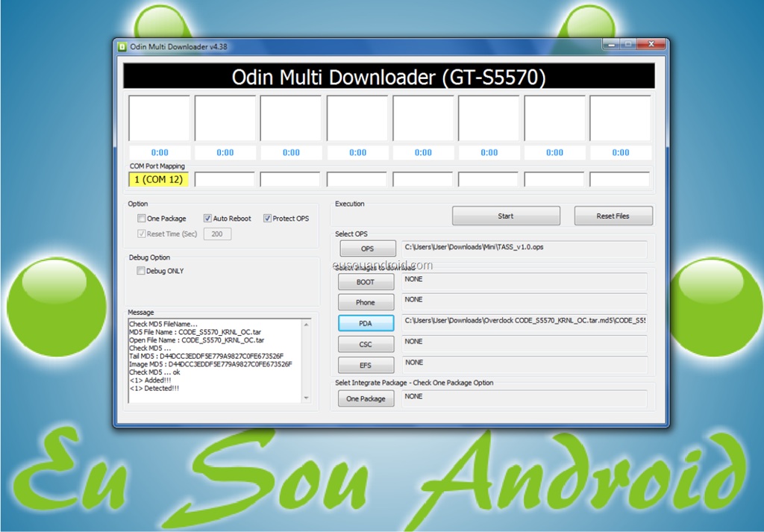Click the CSC path field showing NONE
This screenshot has width=764, height=532.
(x=525, y=343)
